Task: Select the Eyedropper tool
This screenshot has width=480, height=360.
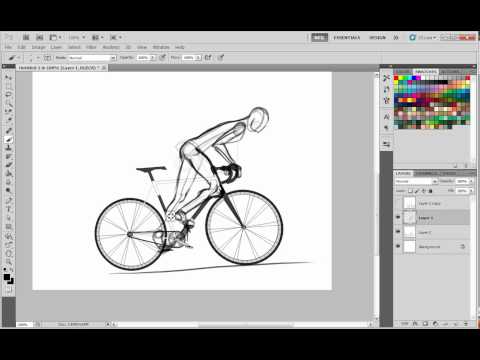Action: coord(8,120)
